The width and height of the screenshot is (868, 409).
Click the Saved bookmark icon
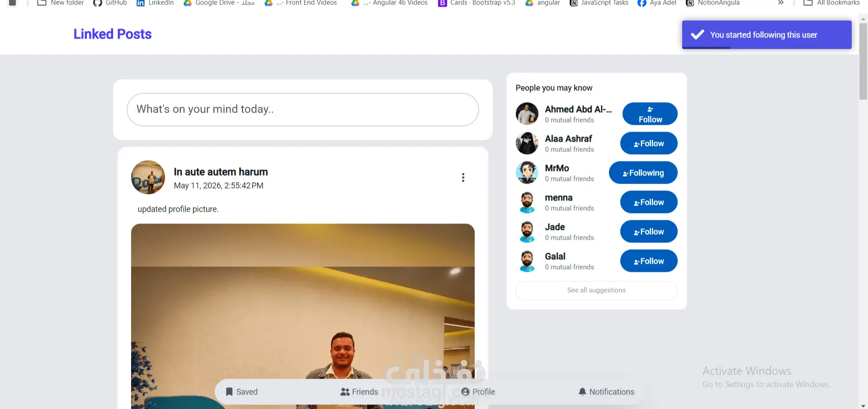[x=229, y=392]
